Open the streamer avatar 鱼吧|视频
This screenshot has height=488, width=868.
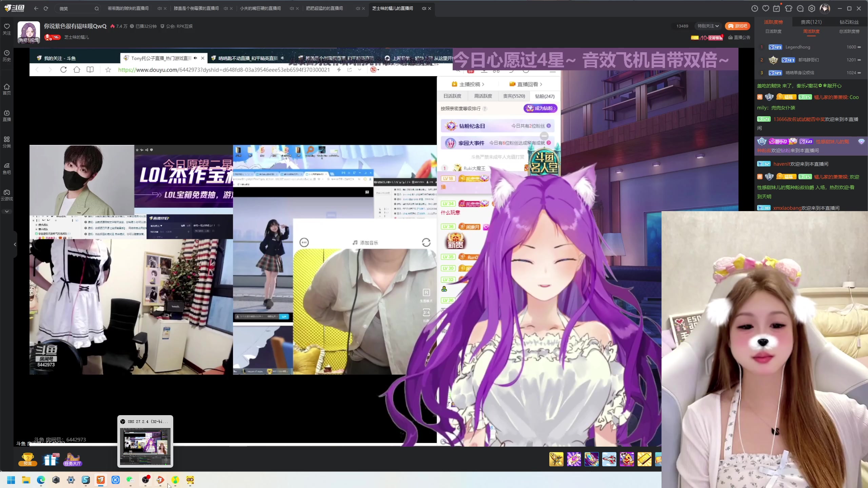(28, 33)
